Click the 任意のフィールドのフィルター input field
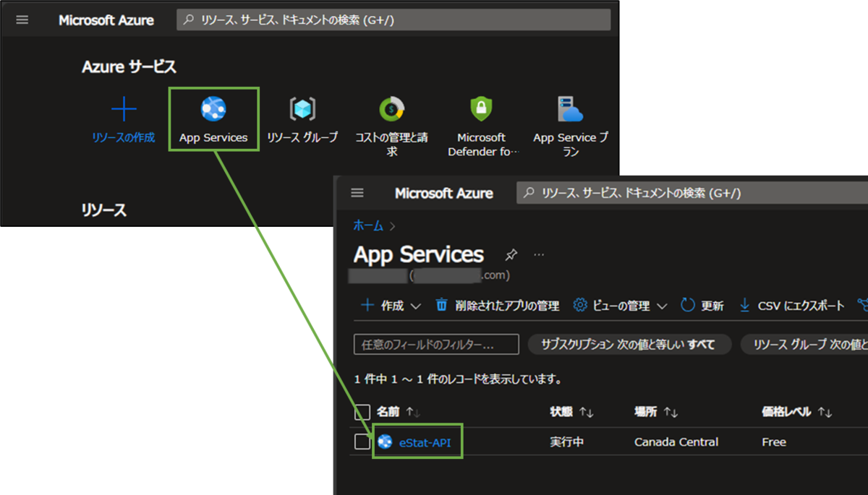This screenshot has width=868, height=495. pos(436,345)
